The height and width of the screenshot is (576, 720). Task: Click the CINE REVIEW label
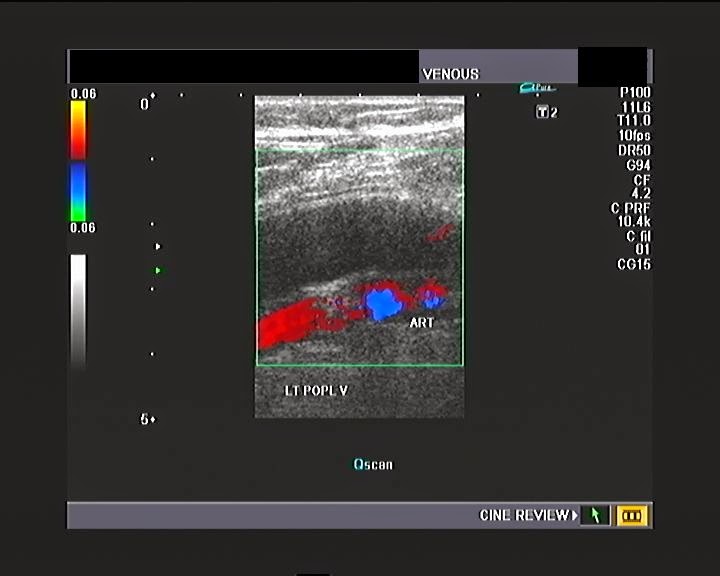[524, 515]
